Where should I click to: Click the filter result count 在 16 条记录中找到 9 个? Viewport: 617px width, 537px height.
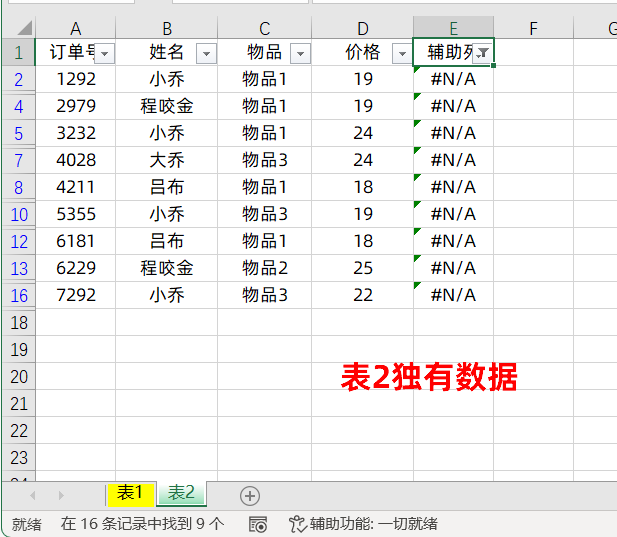[x=142, y=524]
